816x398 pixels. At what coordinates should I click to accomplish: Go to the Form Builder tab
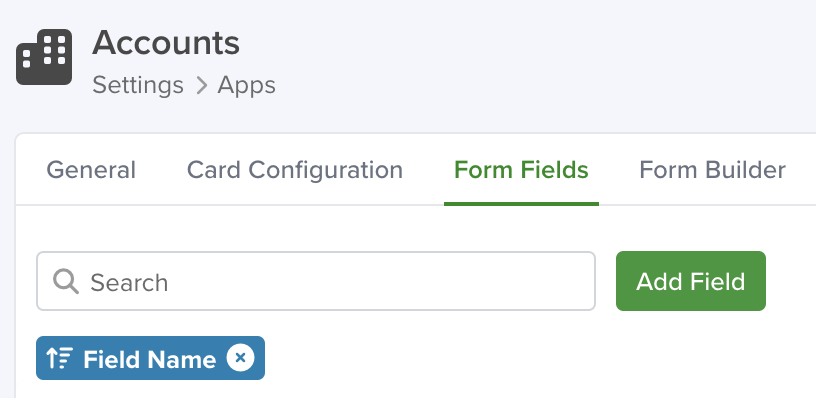click(712, 170)
